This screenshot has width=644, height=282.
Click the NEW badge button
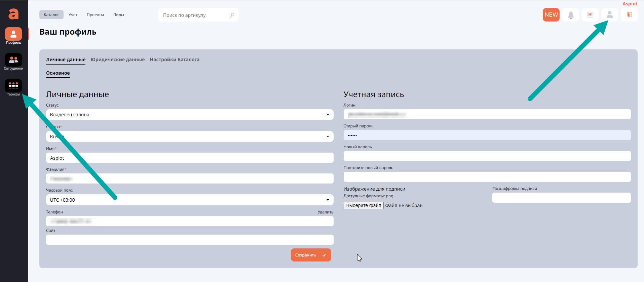(x=551, y=15)
